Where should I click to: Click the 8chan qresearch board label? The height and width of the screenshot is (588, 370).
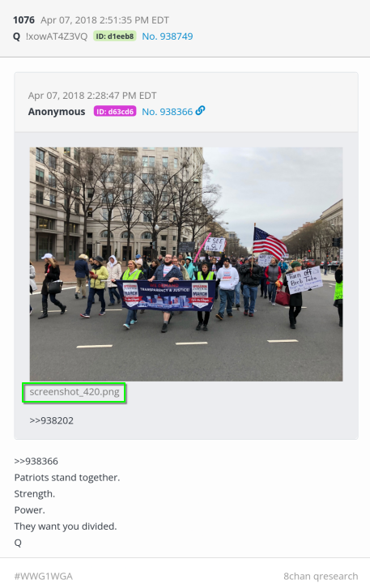click(321, 576)
